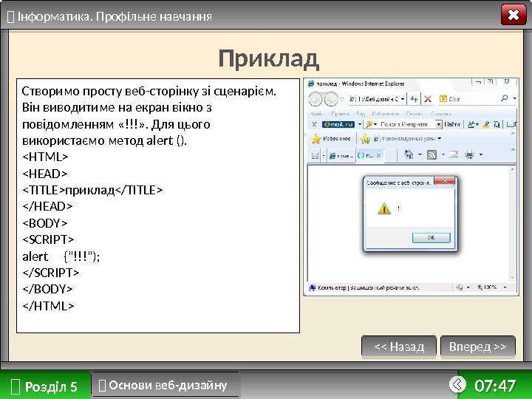
Task: Close the mail.ru toolbar with its X
Action: click(x=314, y=124)
